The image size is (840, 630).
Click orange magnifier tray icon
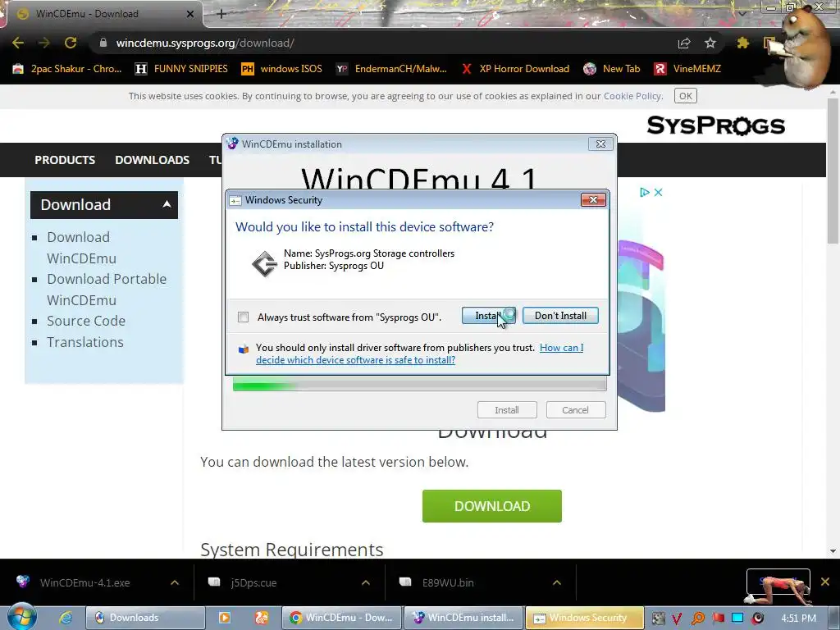click(x=697, y=619)
